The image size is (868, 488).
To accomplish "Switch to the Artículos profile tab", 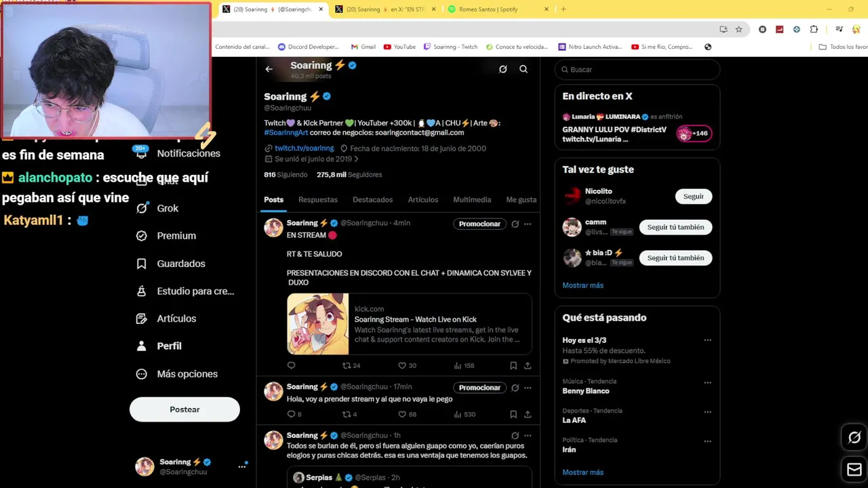I will pos(423,200).
